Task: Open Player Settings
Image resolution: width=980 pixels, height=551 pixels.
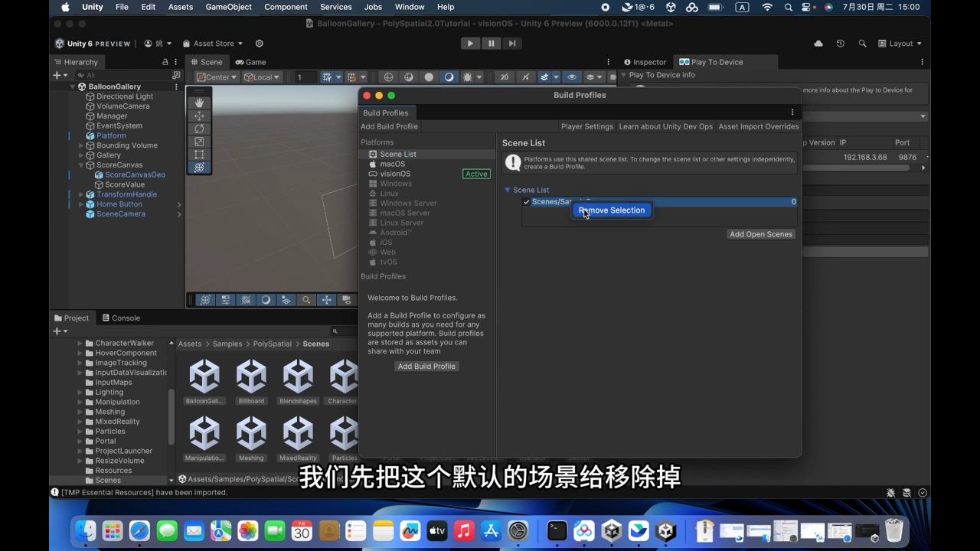Action: pyautogui.click(x=587, y=126)
